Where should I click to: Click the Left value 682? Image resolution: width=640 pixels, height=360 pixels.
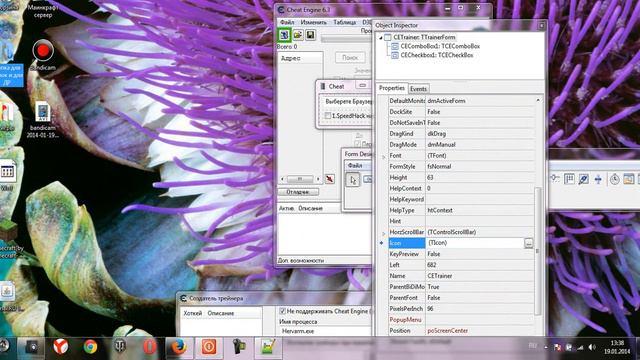[432, 265]
